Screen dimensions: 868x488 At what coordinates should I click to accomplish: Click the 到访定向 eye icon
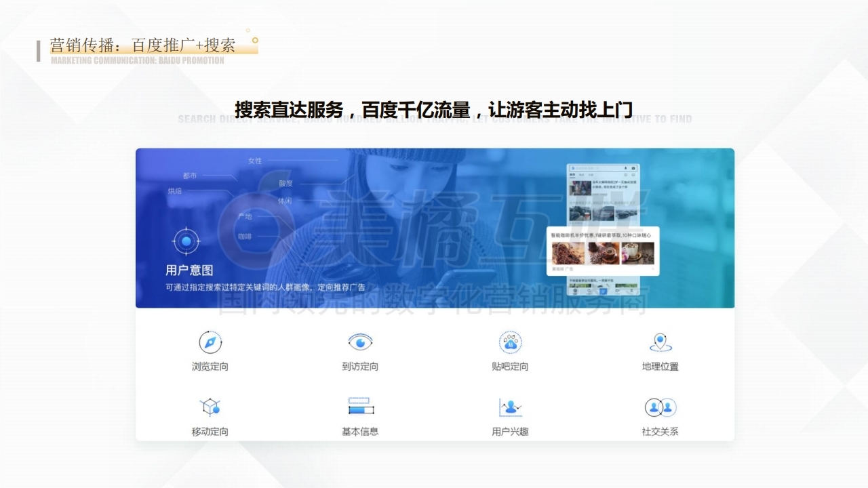[x=360, y=342]
